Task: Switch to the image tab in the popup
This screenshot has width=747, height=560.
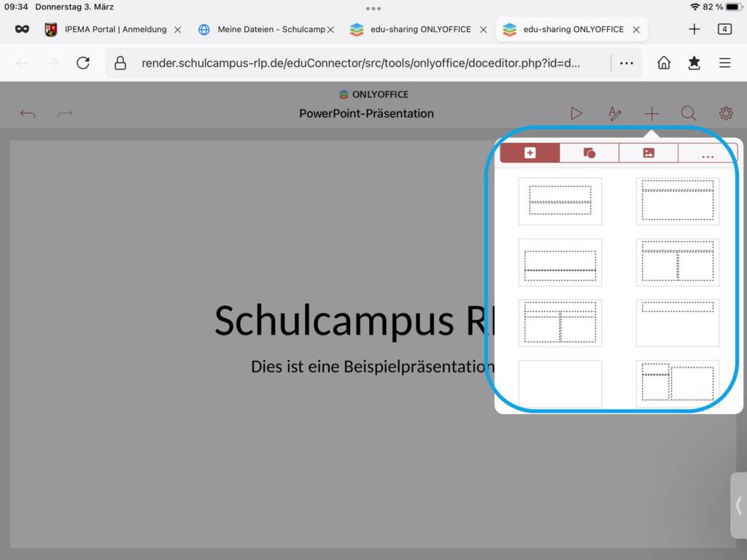Action: coord(649,153)
